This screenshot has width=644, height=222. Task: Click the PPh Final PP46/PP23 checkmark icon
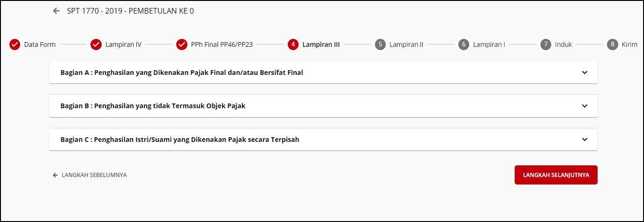pos(182,44)
